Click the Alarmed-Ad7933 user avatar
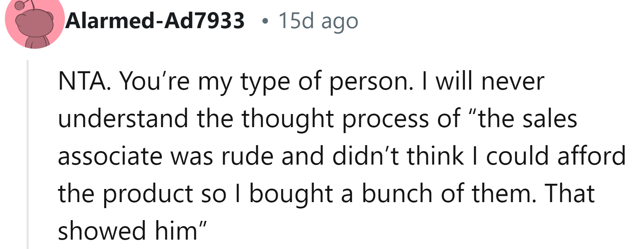Viewport: 644px width, 249px height. (x=35, y=22)
